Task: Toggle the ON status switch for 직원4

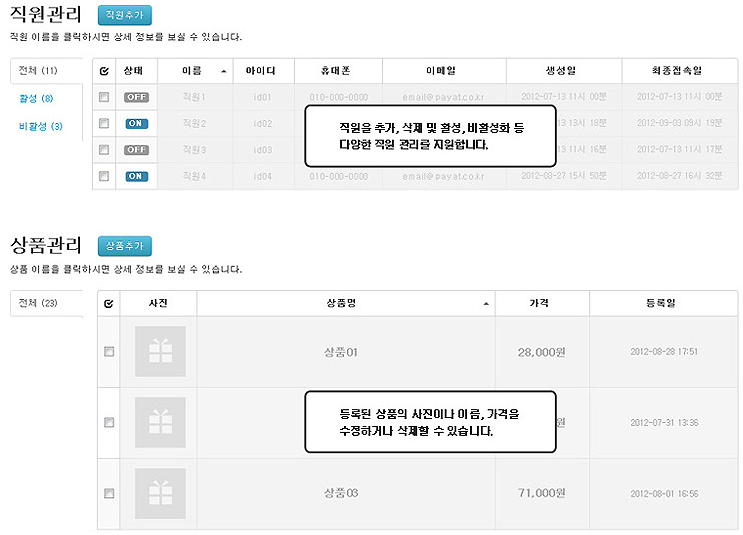Action: point(136,176)
